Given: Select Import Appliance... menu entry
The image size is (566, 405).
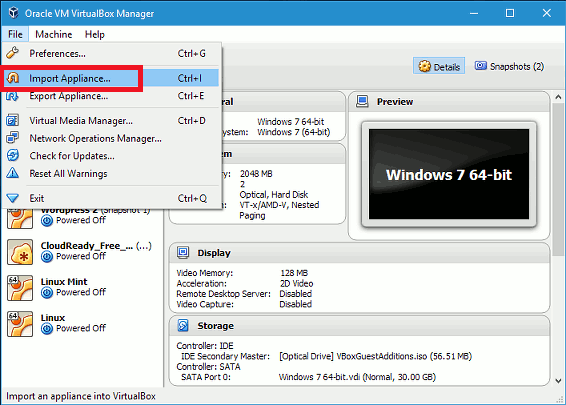Looking at the screenshot, I should coord(112,78).
